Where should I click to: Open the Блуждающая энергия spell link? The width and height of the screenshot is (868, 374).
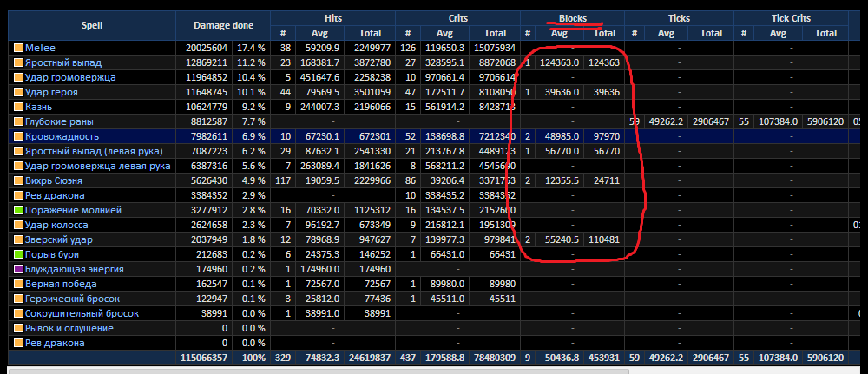[x=74, y=269]
